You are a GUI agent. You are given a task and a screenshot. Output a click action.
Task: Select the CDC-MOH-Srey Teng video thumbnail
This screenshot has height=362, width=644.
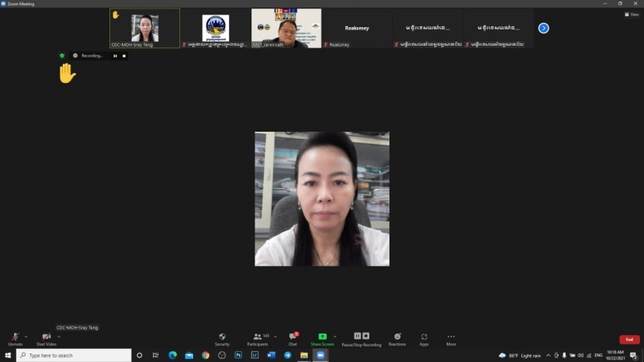pos(144,28)
